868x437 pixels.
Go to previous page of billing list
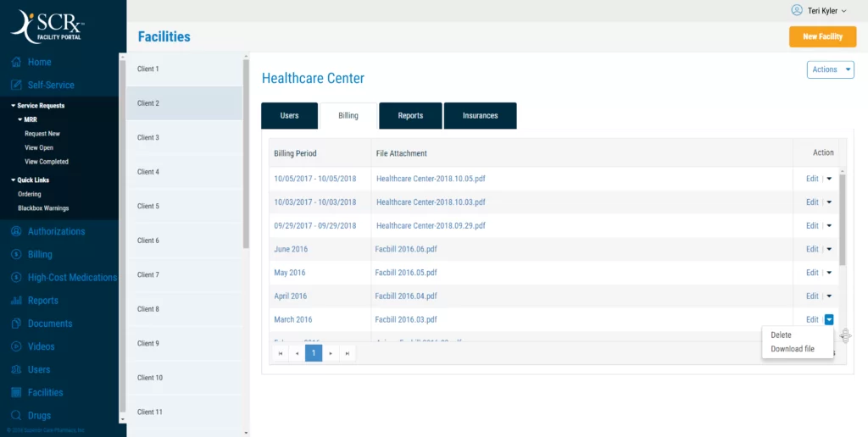click(x=298, y=353)
